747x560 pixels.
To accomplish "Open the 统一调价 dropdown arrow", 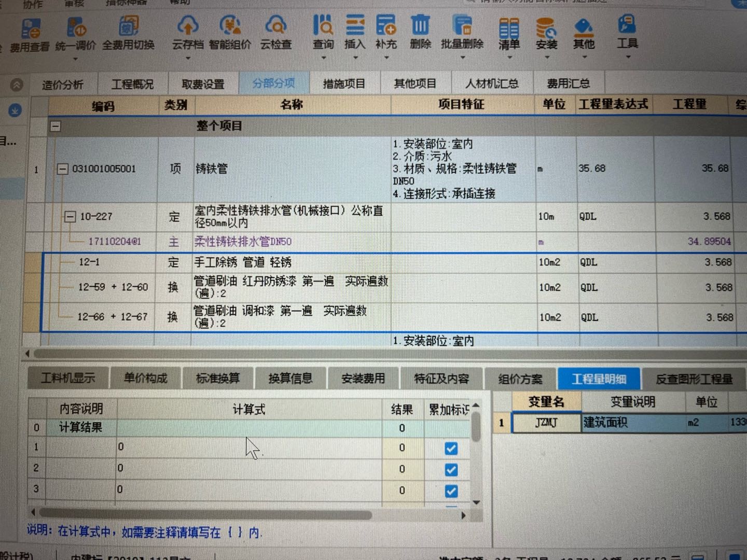I will click(76, 59).
